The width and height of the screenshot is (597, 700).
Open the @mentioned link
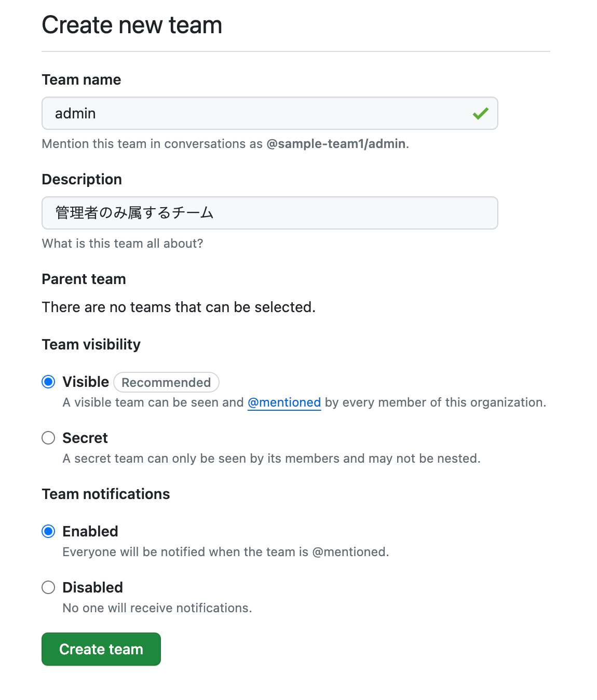point(284,402)
